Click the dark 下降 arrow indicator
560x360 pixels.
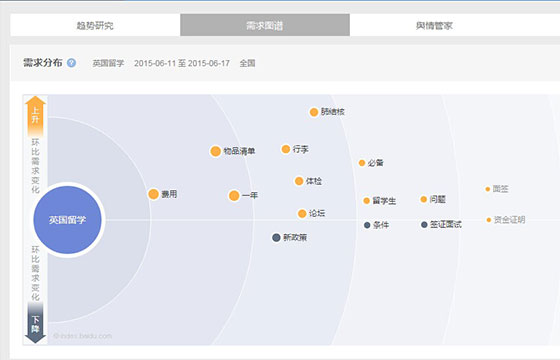pos(35,322)
